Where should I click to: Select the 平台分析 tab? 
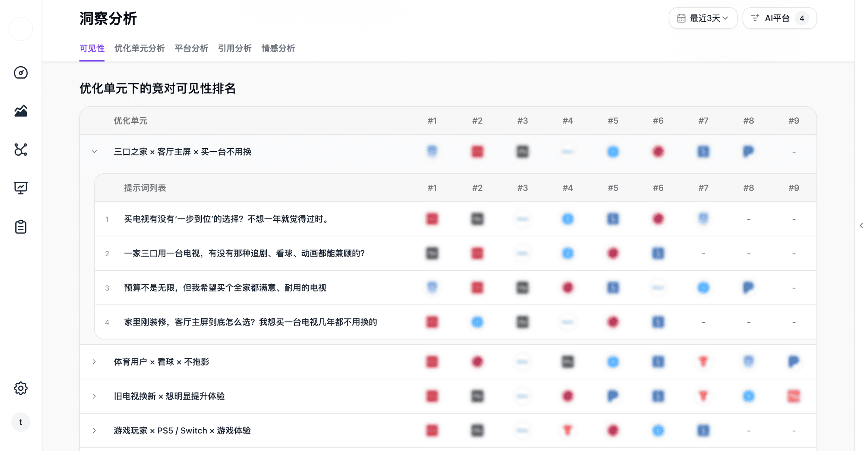click(191, 48)
